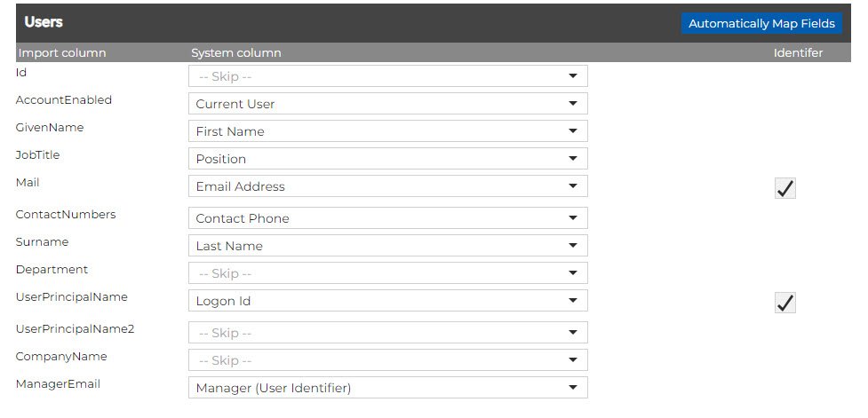This screenshot has height=418, width=868.
Task: Uncheck the UserPrincipalName identifier checkbox
Action: click(x=784, y=303)
